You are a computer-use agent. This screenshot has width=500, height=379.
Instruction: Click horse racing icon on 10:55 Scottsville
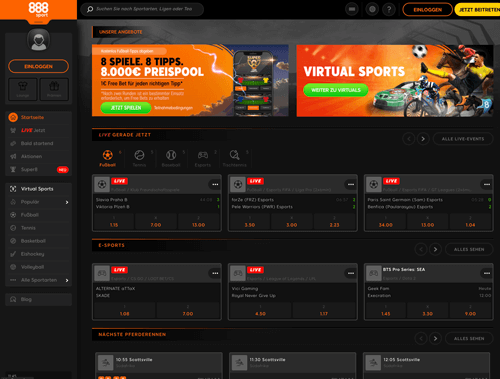(x=106, y=362)
